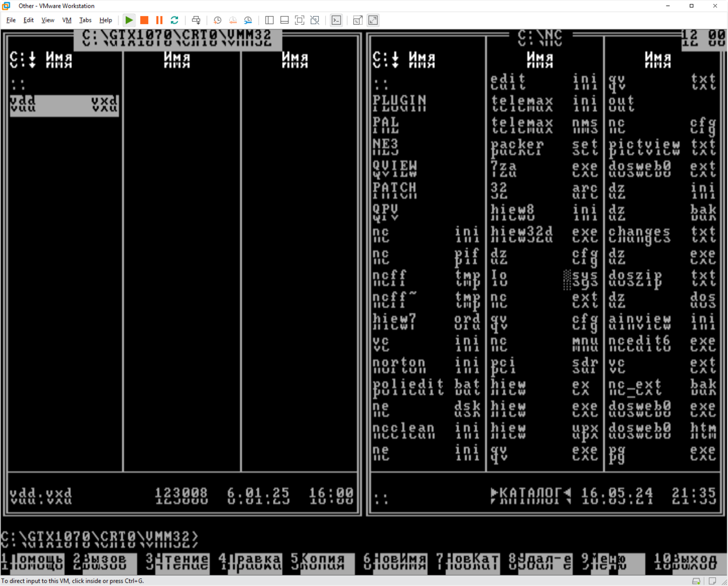Click the 8 Удал-е function key
Image resolution: width=728 pixels, height=586 pixels.
tap(541, 563)
